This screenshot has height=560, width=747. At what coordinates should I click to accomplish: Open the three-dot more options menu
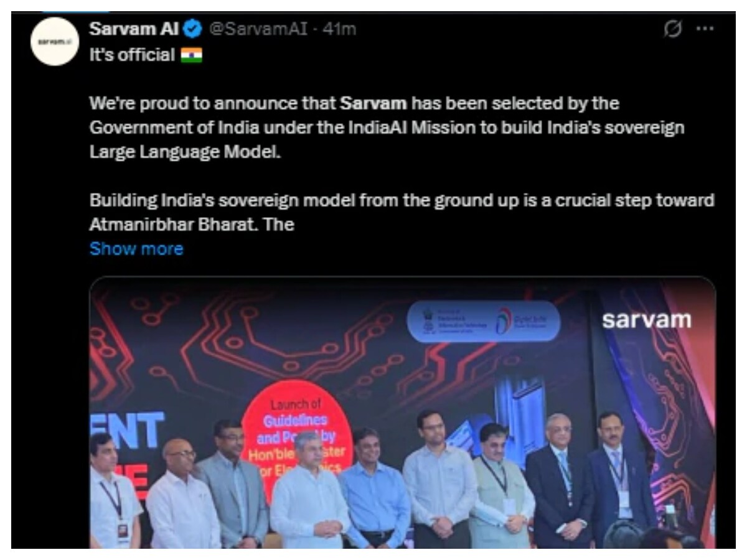[x=704, y=29]
